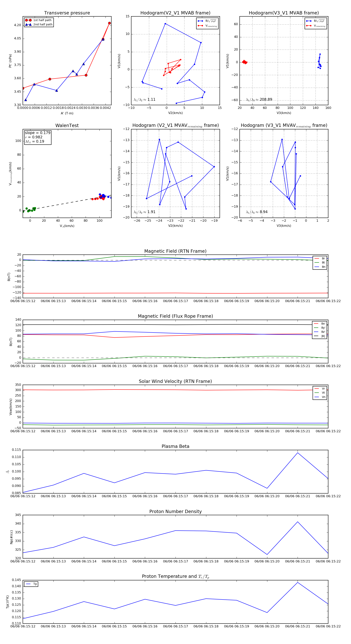Select the Bx' legend entry
351x644 pixels.
(320, 324)
